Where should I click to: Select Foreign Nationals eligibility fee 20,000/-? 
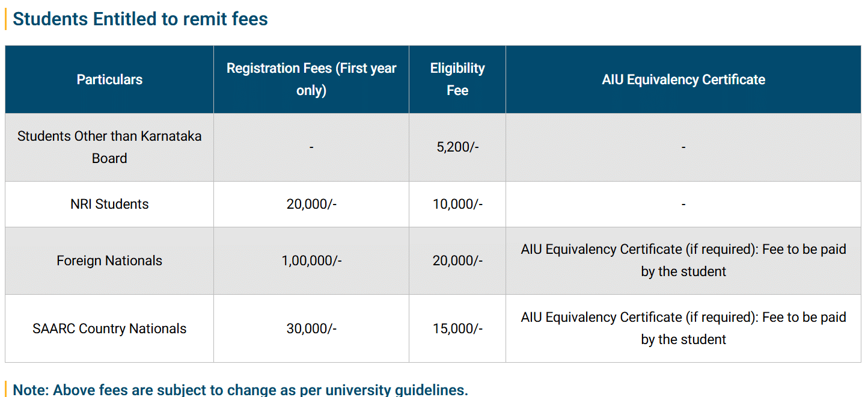457,261
